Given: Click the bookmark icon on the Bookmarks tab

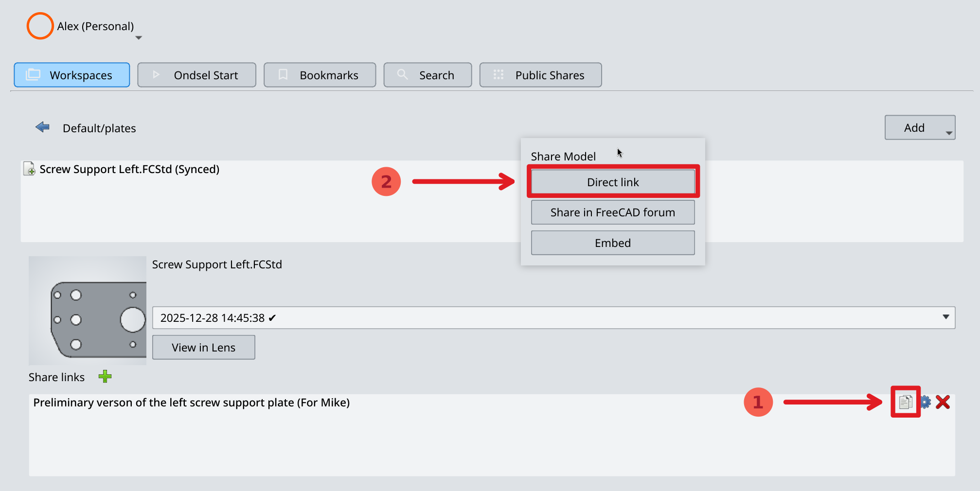Looking at the screenshot, I should (x=283, y=74).
